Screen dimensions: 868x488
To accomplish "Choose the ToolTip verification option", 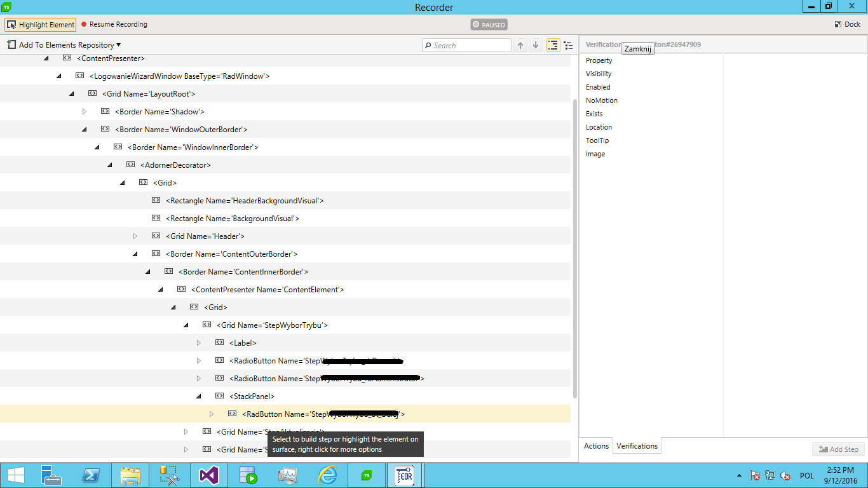I will (x=597, y=140).
